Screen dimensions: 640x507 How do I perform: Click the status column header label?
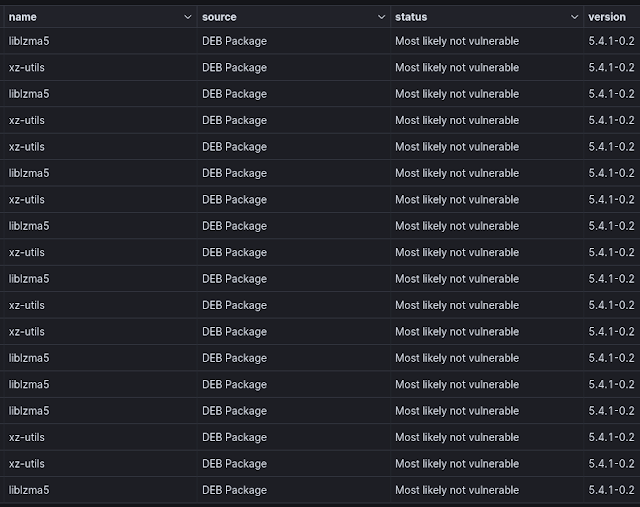tap(411, 17)
